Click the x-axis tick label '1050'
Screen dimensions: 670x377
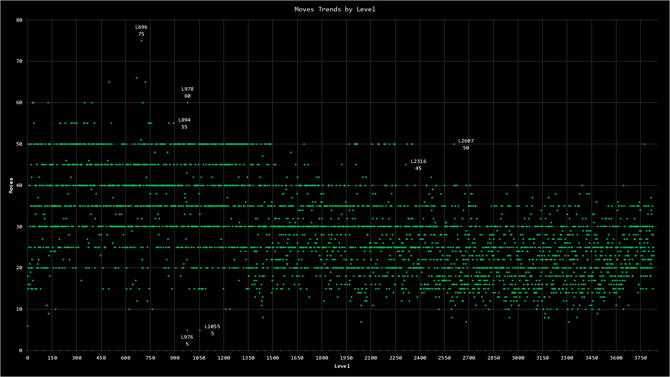point(199,358)
